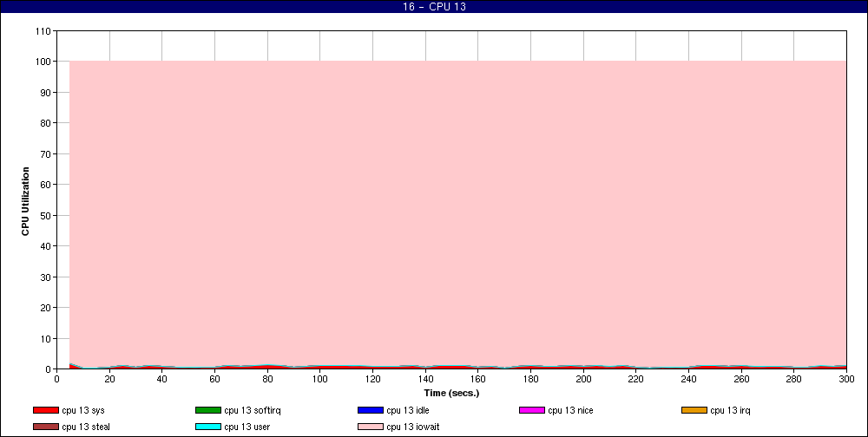Click the brown cpu 13 steal swatch
The height and width of the screenshot is (437, 868).
46,427
